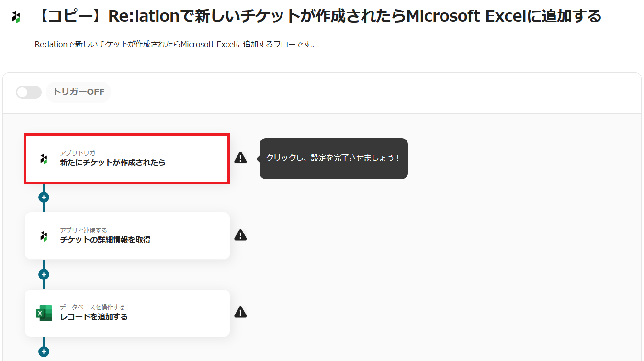The image size is (644, 361).
Task: Click the データベースを操作する label
Action: click(x=92, y=307)
